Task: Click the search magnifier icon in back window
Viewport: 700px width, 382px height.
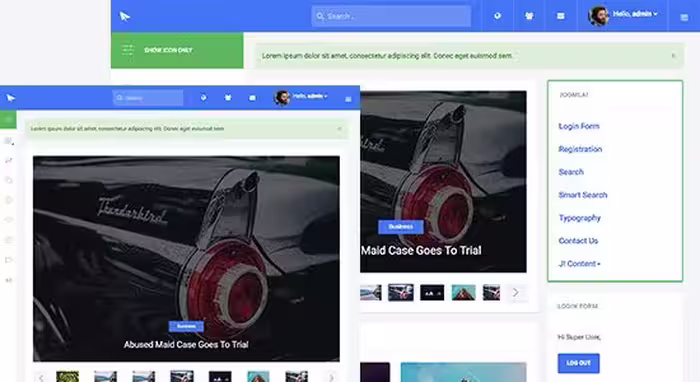Action: (x=320, y=17)
